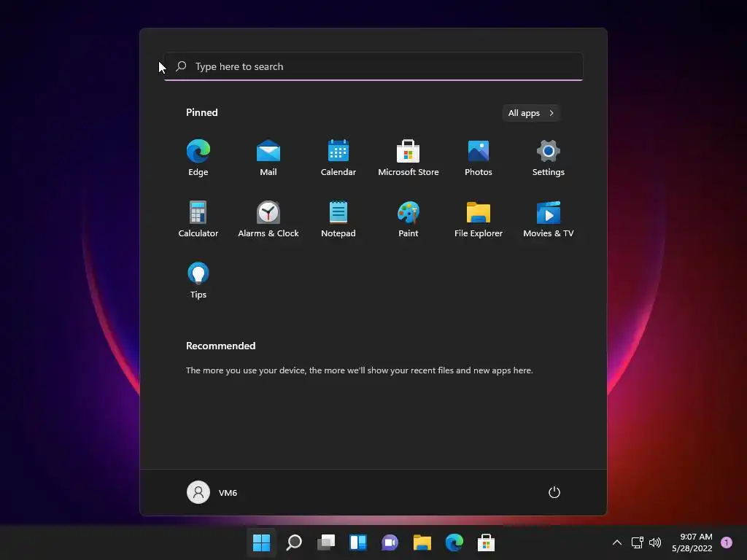Viewport: 747px width, 560px height.
Task: Open the VM6 user account menu
Action: click(x=212, y=492)
